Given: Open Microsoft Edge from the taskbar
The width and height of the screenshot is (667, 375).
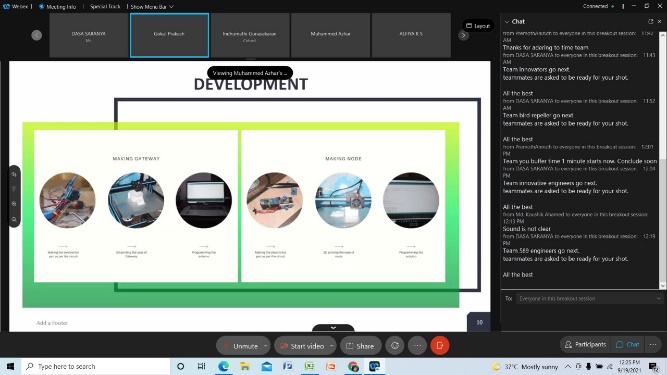Looking at the screenshot, I should (223, 366).
